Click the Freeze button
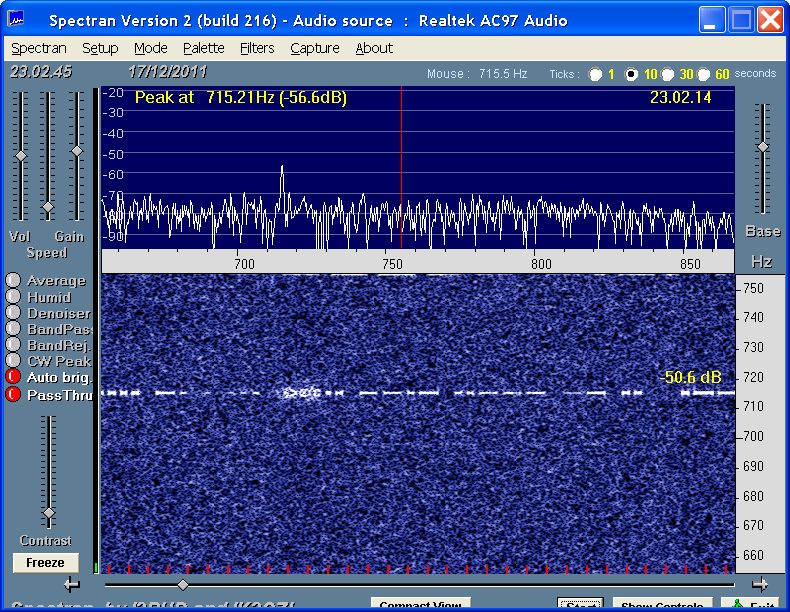 pyautogui.click(x=45, y=563)
